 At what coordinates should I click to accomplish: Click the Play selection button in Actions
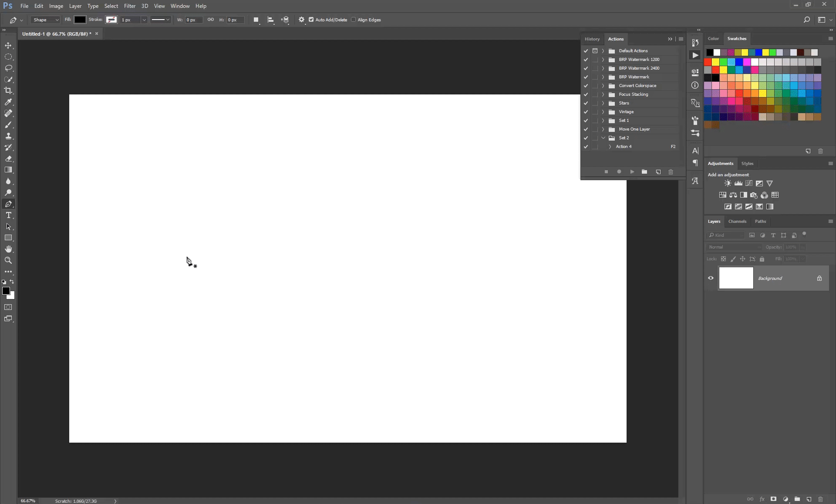pyautogui.click(x=632, y=172)
